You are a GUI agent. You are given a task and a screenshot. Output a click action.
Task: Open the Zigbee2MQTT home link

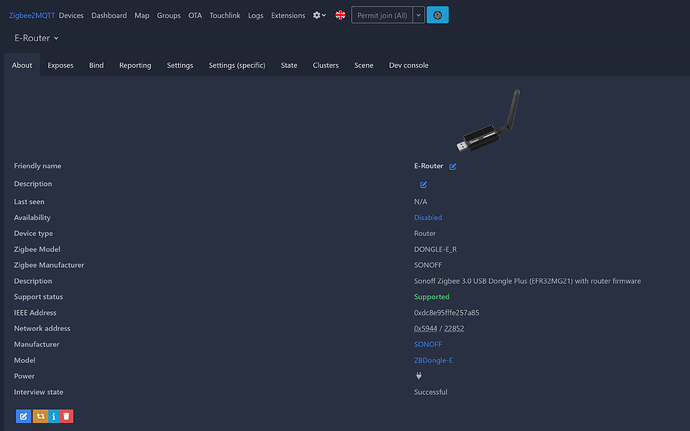tap(32, 15)
